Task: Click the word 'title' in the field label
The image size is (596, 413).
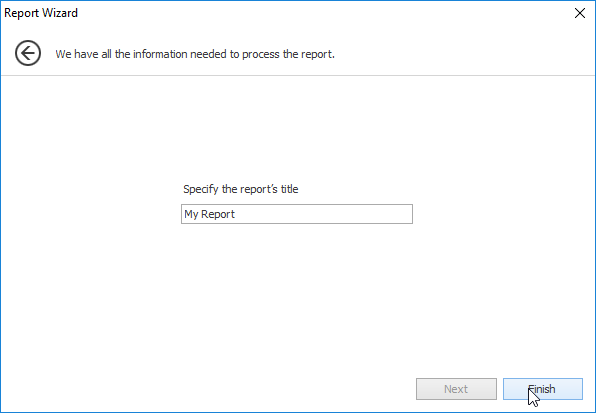Action: click(x=290, y=189)
